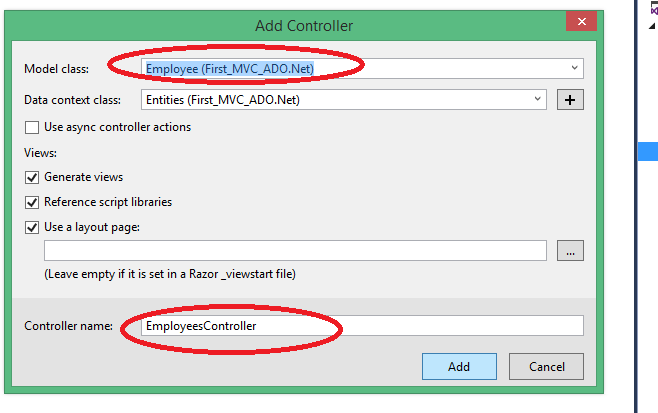Open the Model class dropdown arrow
658x413 pixels.
pyautogui.click(x=575, y=68)
